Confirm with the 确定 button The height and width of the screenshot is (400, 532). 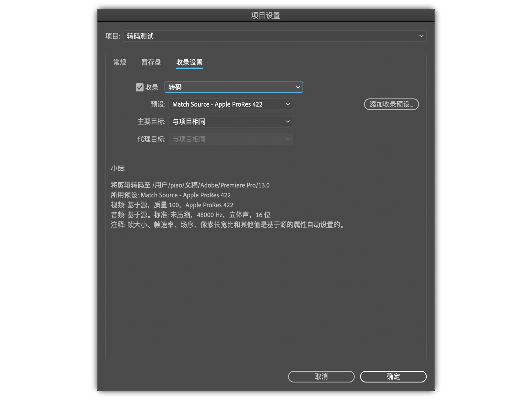[x=393, y=376]
